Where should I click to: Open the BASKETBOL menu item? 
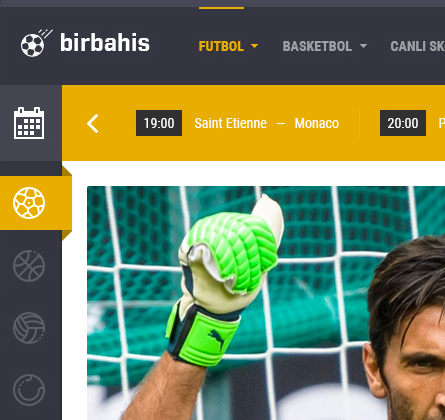(317, 46)
